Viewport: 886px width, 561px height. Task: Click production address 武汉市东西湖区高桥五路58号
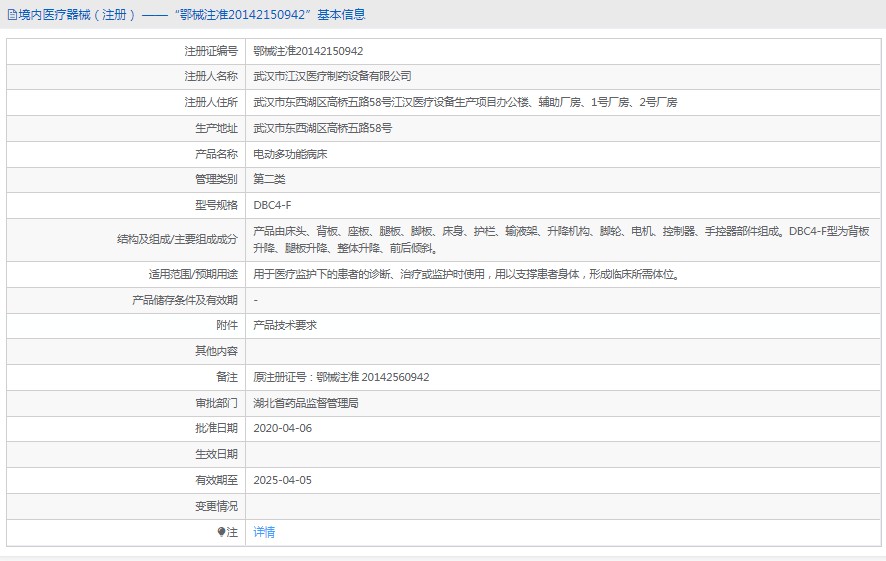tap(322, 128)
